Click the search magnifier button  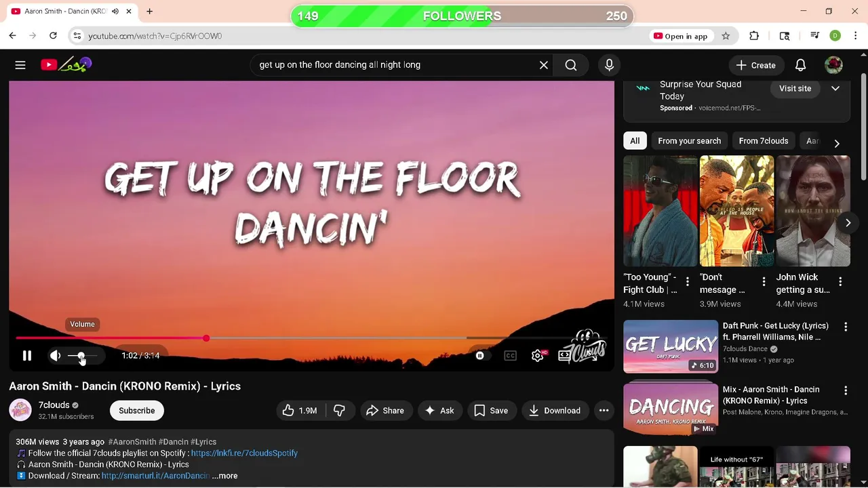[x=571, y=65]
